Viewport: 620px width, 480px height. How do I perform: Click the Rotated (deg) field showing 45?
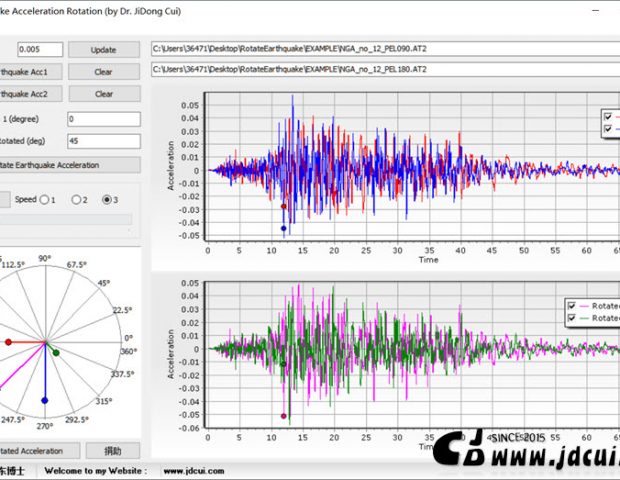[x=104, y=142]
